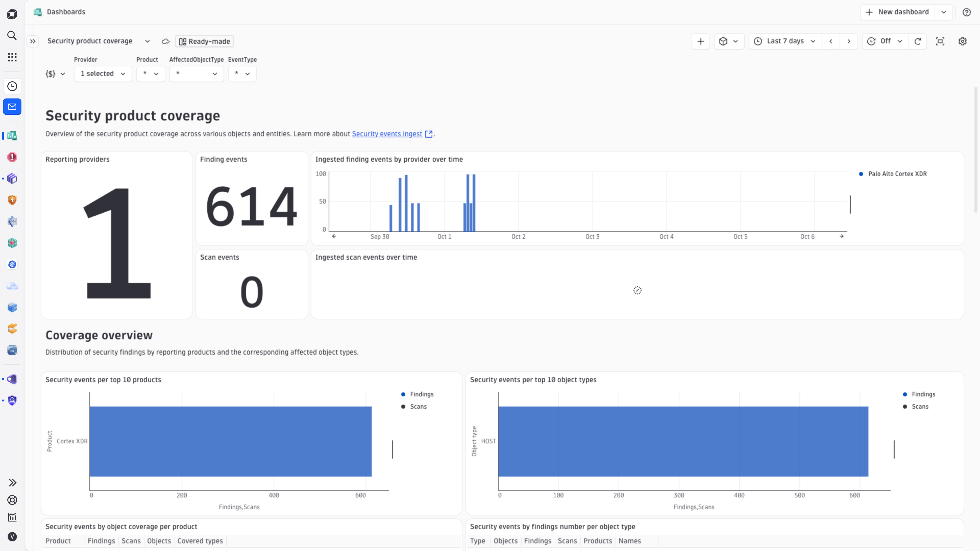Open the Last 7 days timeframe selector

[x=785, y=41]
